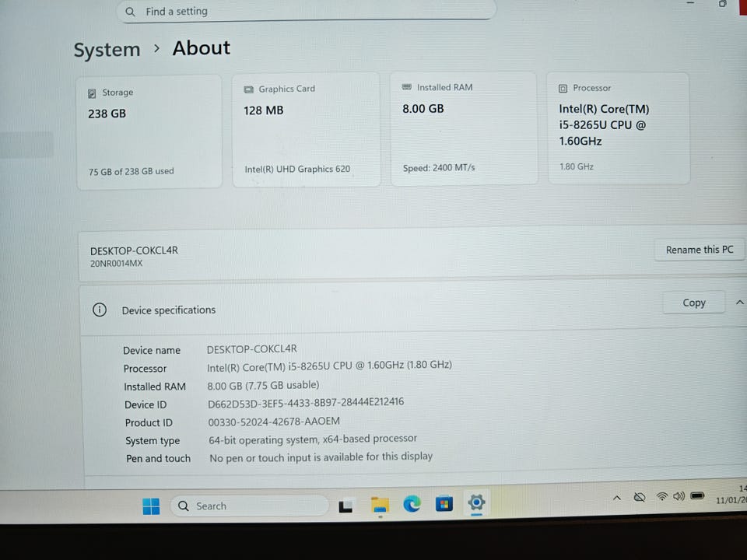Click Intel(R) UHD Graphics 620 text
Screen dimensions: 747x560
pyautogui.click(x=297, y=169)
